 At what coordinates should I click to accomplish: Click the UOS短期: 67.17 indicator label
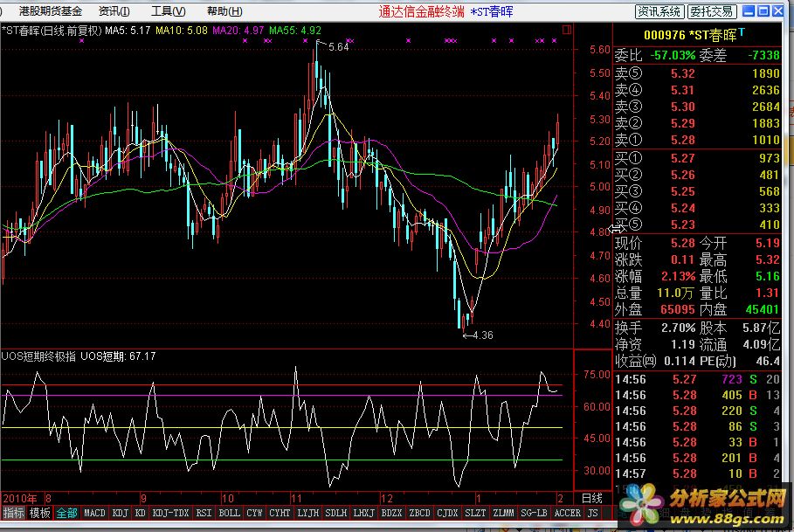(x=118, y=356)
